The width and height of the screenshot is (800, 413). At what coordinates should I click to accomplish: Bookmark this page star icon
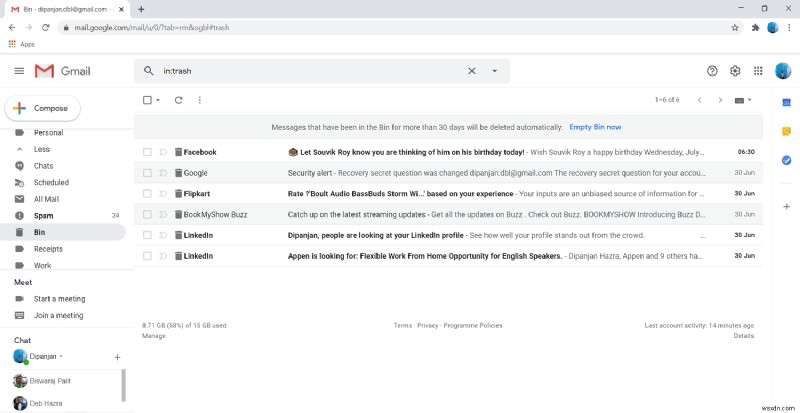(x=735, y=28)
